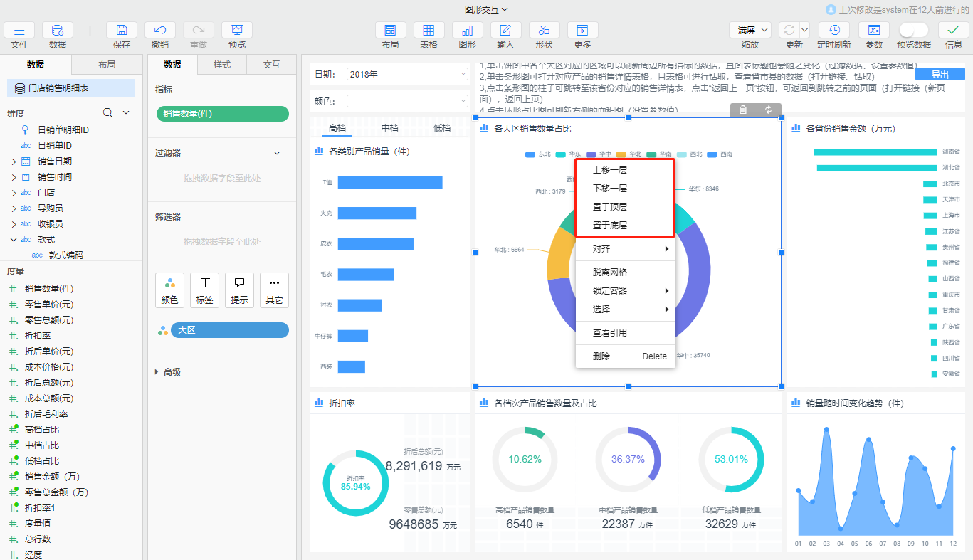This screenshot has width=973, height=560.
Task: Click the 形状 shape component icon
Action: [544, 30]
